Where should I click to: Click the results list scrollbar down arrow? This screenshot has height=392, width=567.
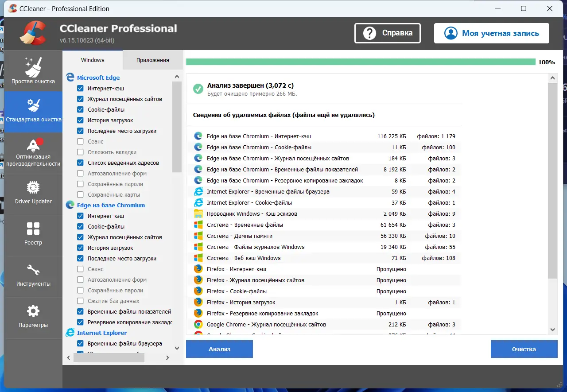pos(552,329)
